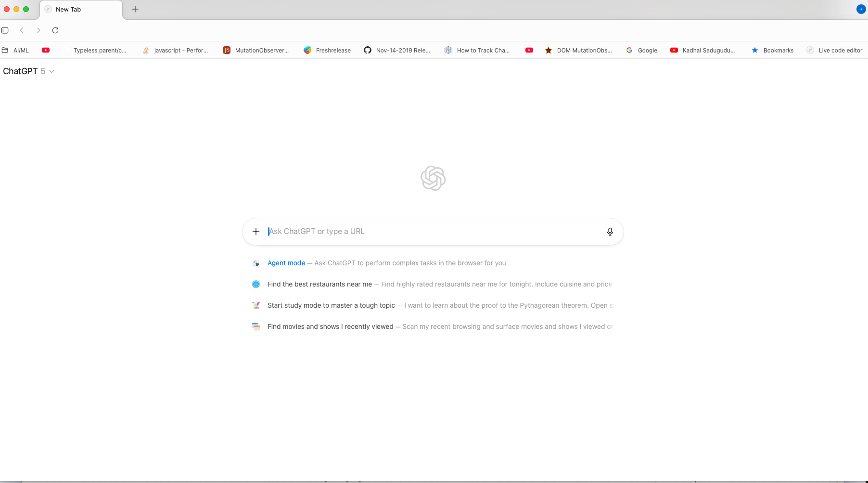Open the Freshrelease bookmark
868x483 pixels.
[x=327, y=50]
